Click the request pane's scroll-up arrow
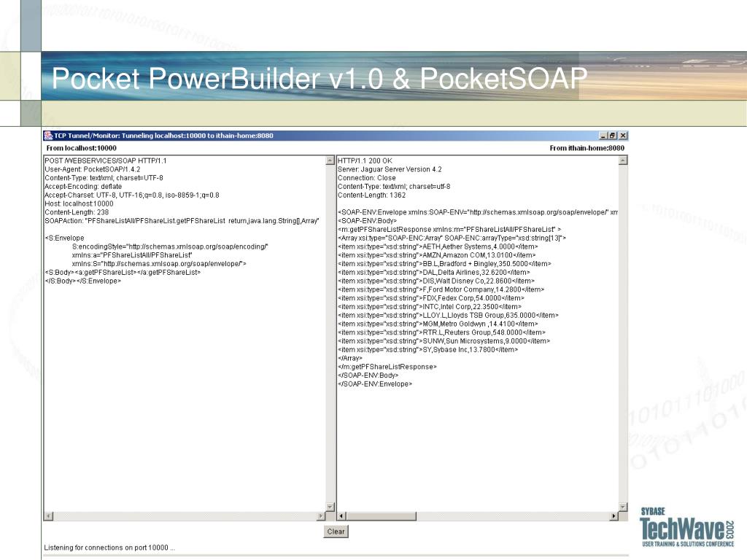This screenshot has height=560, width=747. (330, 160)
